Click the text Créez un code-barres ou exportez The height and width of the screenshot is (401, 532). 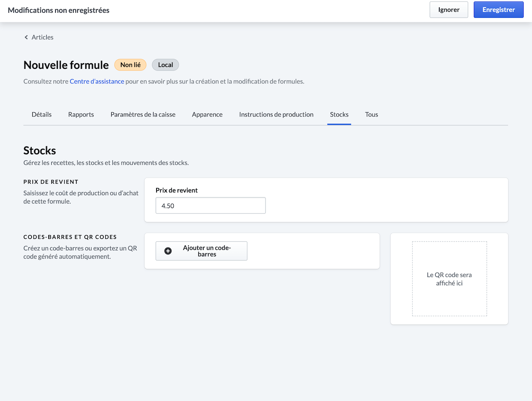coord(80,252)
